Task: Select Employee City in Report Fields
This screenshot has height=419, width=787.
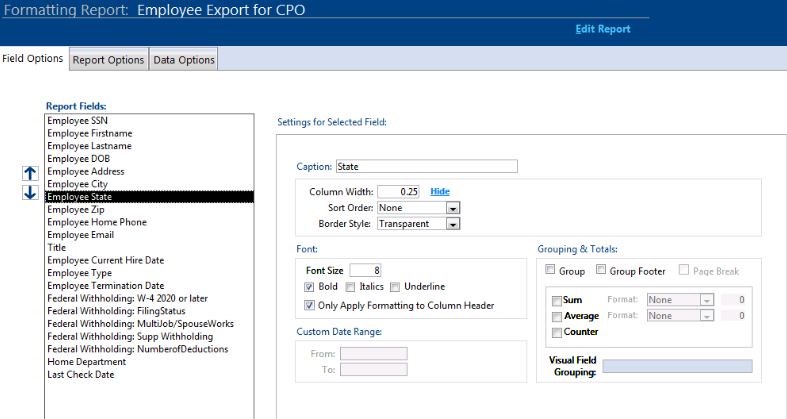Action: pyautogui.click(x=149, y=184)
